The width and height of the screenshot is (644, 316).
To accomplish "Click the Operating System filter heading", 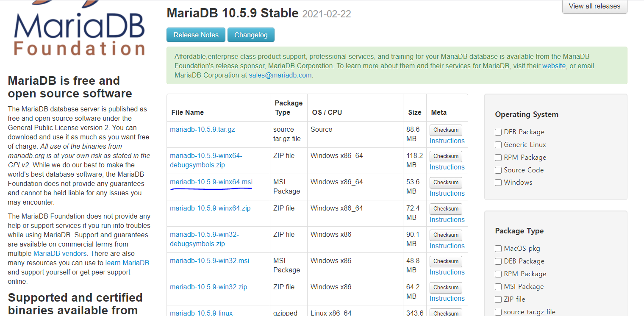I will [x=527, y=114].
